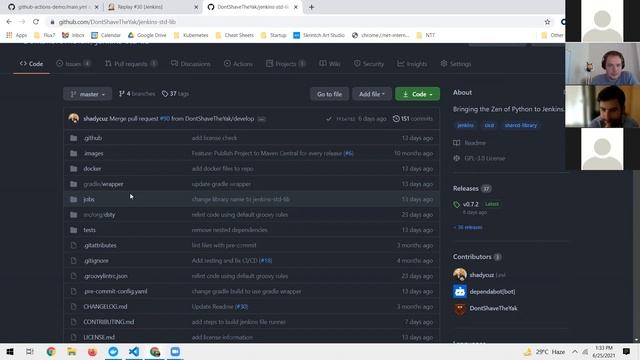Open the Readme link in About
Viewport: 640px width, 360px height.
[469, 143]
